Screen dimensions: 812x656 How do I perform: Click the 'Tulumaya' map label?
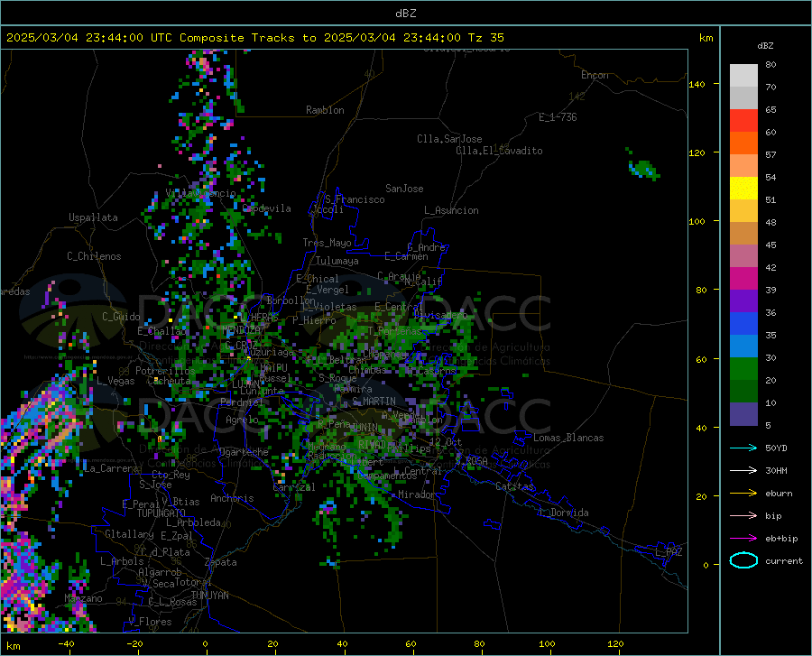[337, 261]
